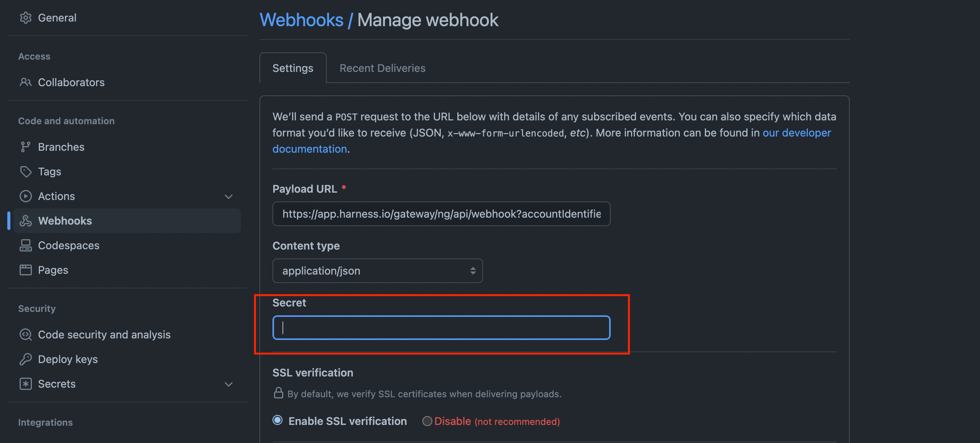Open the Content type dropdown
Viewport: 980px width, 443px height.
[377, 270]
